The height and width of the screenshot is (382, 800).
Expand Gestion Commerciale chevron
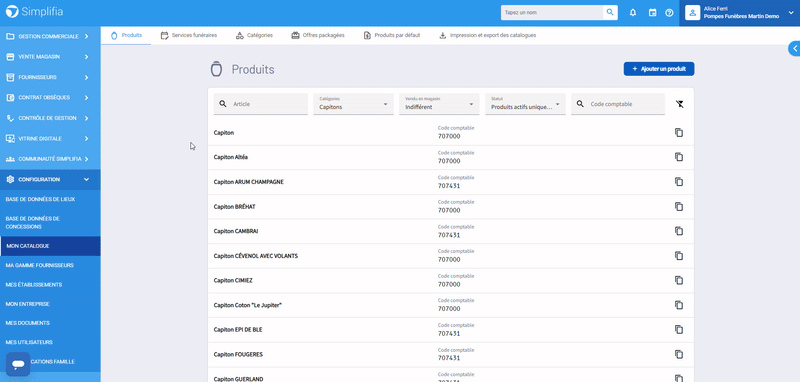pos(86,36)
